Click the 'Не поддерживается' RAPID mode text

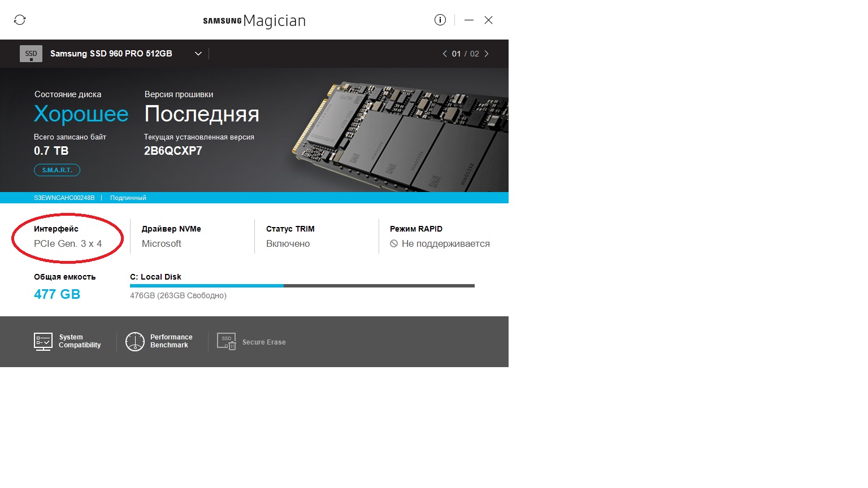coord(446,244)
